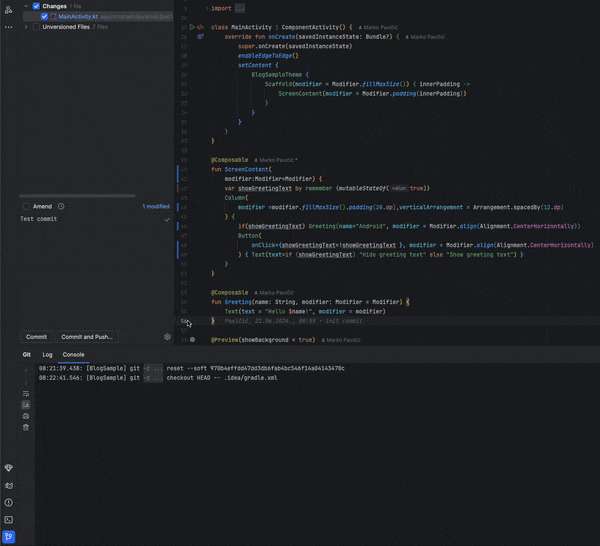Clear the console with trash icon
The width and height of the screenshot is (600, 546).
[26, 427]
